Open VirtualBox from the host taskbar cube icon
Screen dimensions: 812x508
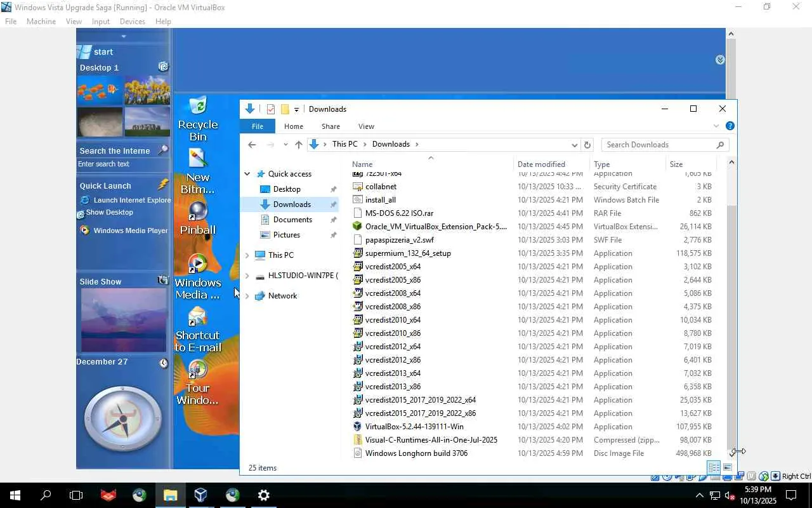pyautogui.click(x=200, y=495)
